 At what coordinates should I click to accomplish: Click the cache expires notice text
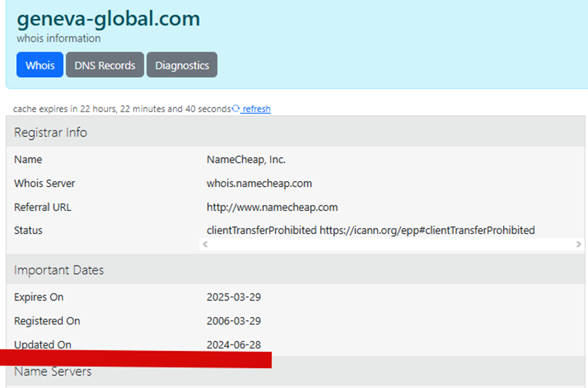coord(122,109)
